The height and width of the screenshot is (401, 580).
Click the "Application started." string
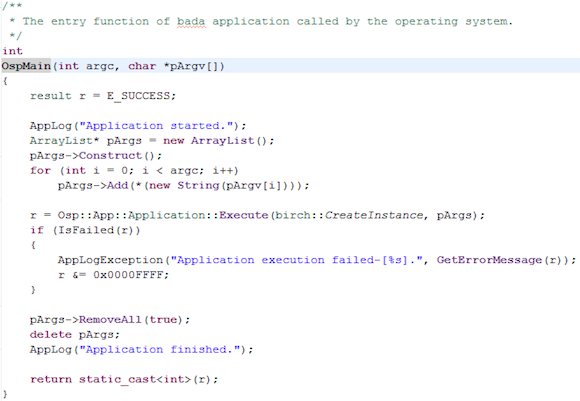point(156,126)
